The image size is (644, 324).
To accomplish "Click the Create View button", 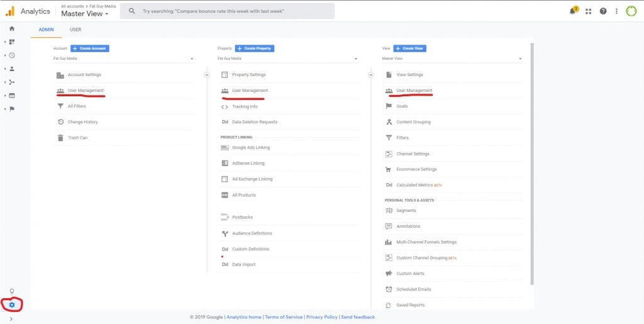I will pos(410,48).
